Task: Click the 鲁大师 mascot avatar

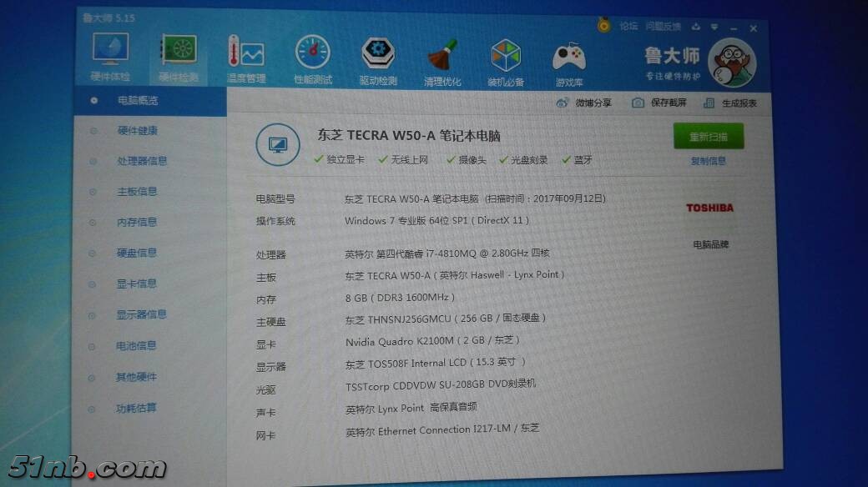Action: pos(733,63)
